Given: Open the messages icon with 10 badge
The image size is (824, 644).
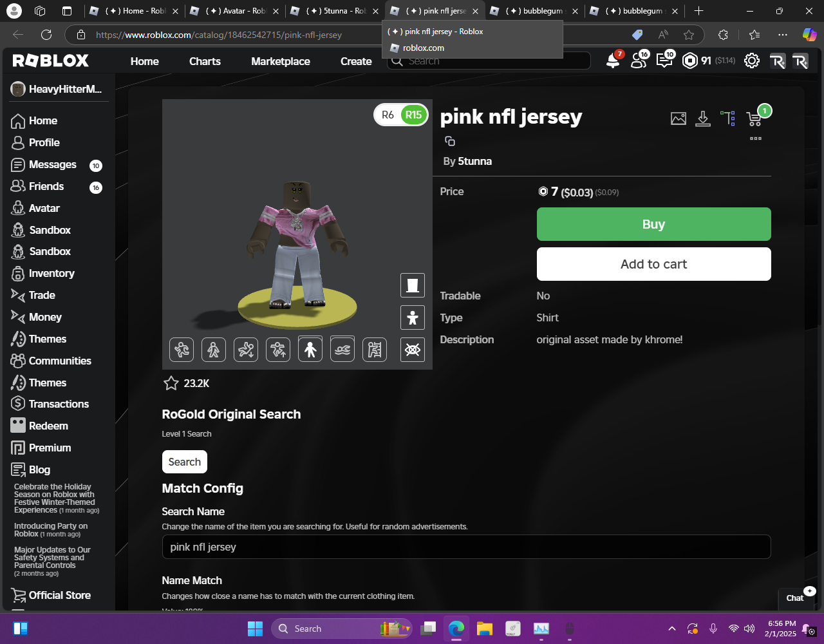Looking at the screenshot, I should 664,61.
